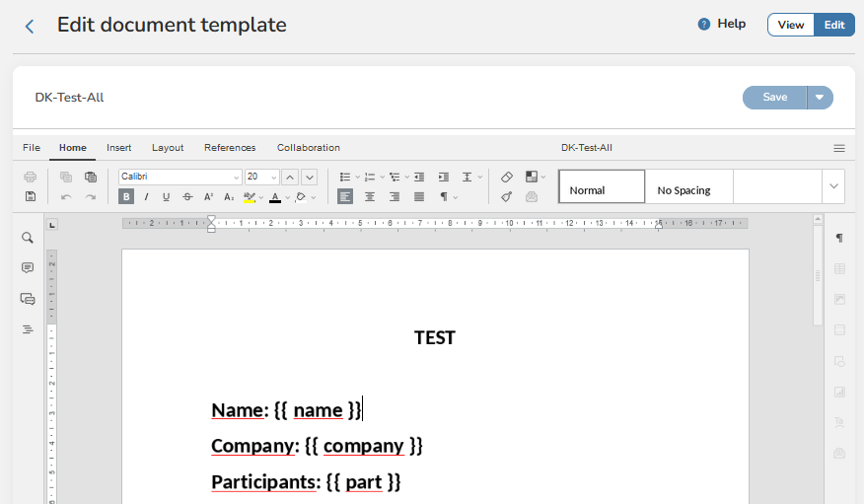
Task: Switch to the References tab
Action: pos(230,148)
